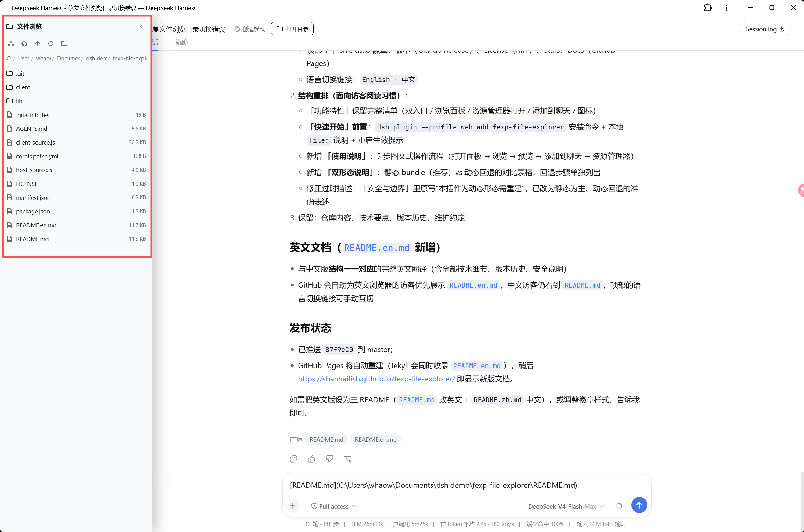
Task: Select the package.json file
Action: (77, 211)
